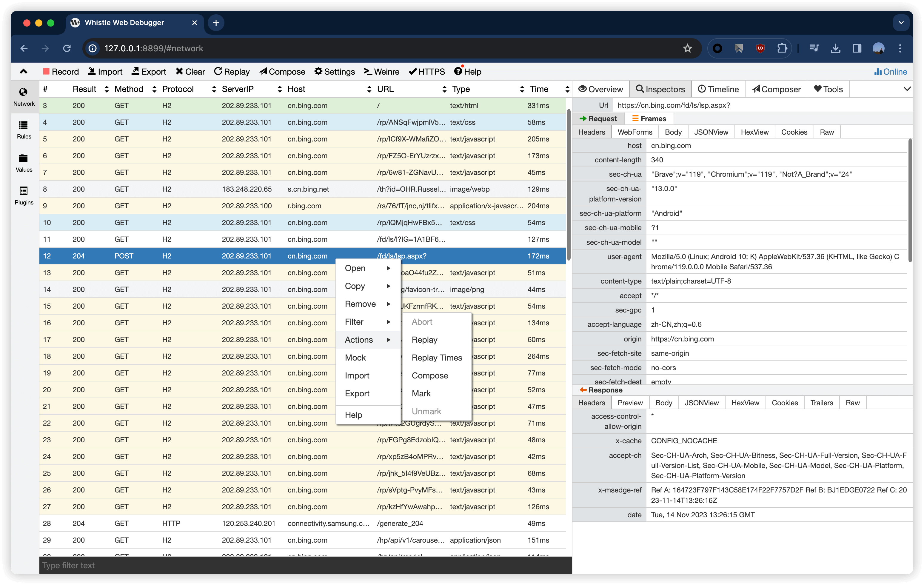Screen dimensions: 924x585
Task: Toggle the Headers section in response
Action: click(591, 403)
